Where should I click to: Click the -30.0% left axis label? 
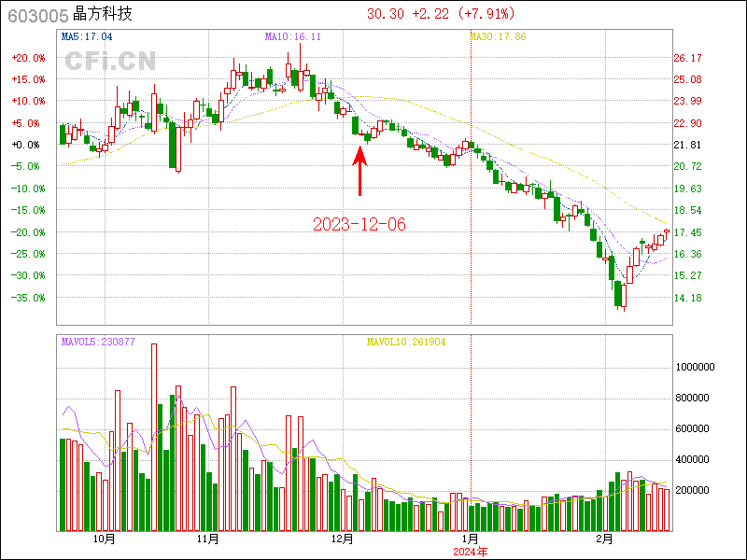coord(29,275)
